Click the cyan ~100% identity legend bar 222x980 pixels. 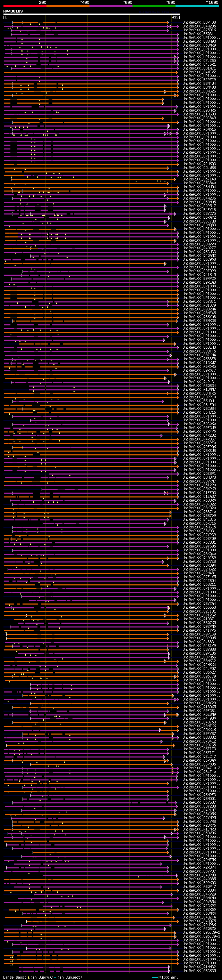(197, 7)
